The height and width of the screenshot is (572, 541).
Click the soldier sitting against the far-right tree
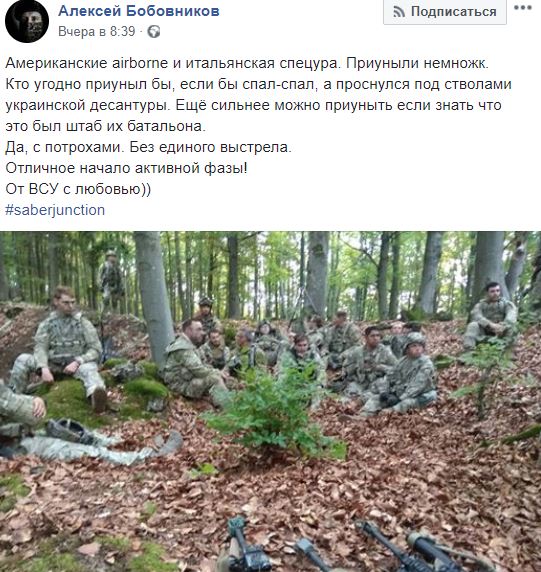490,314
